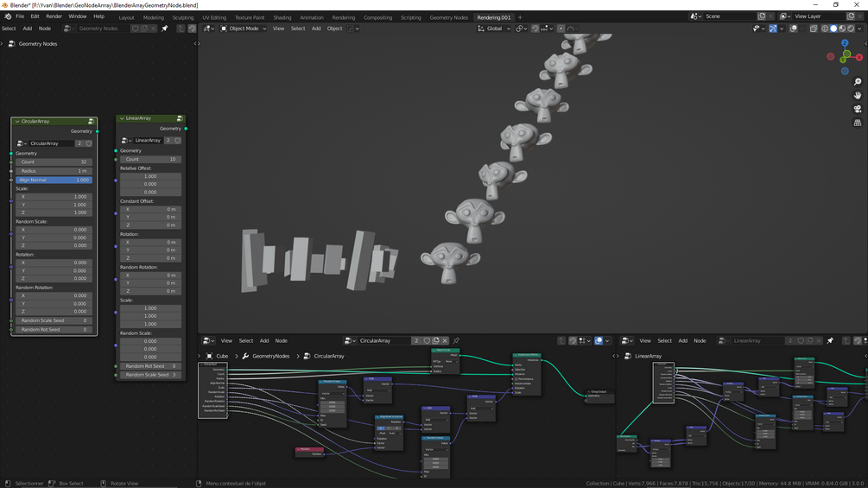This screenshot has height=488, width=868.
Task: Toggle viewport overlays button
Action: pos(793,29)
